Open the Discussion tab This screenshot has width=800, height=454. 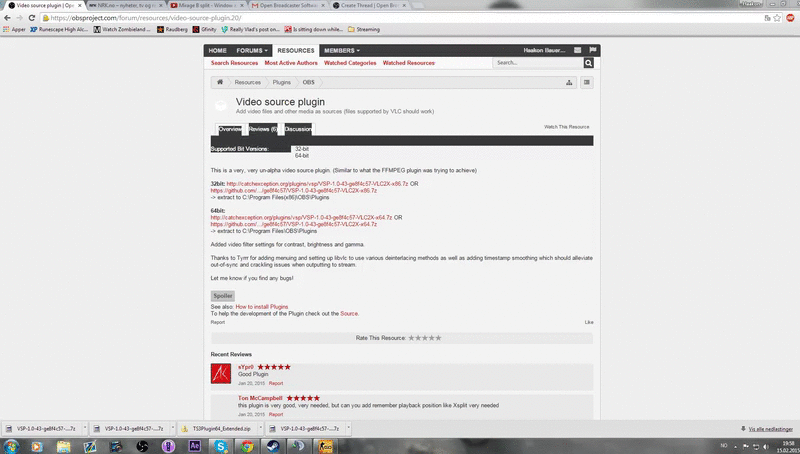298,129
